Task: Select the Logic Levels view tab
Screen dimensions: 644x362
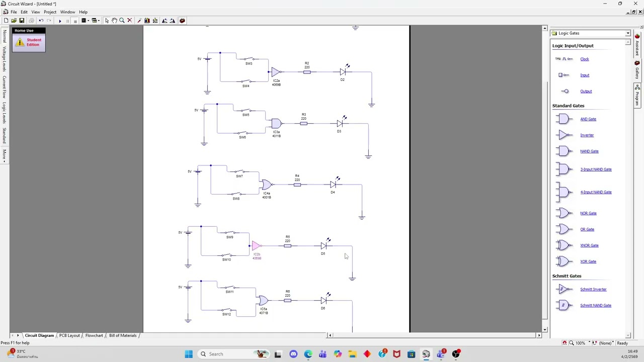Action: coord(5,114)
